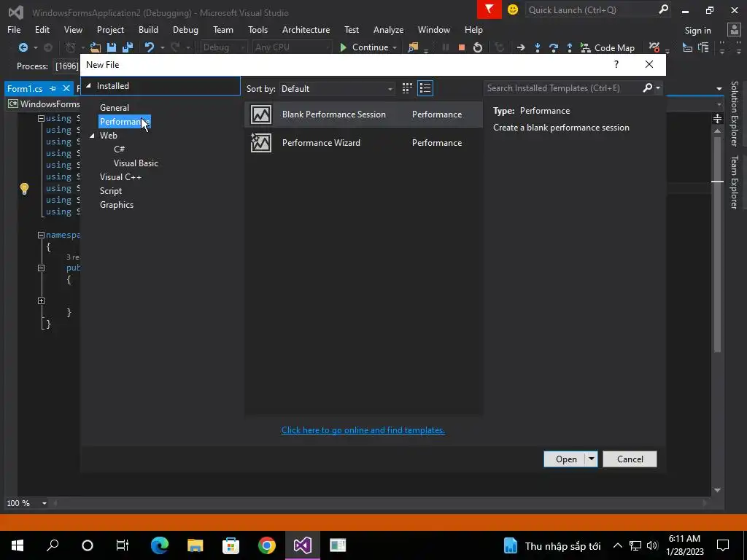Restart the debugging session

pyautogui.click(x=477, y=47)
